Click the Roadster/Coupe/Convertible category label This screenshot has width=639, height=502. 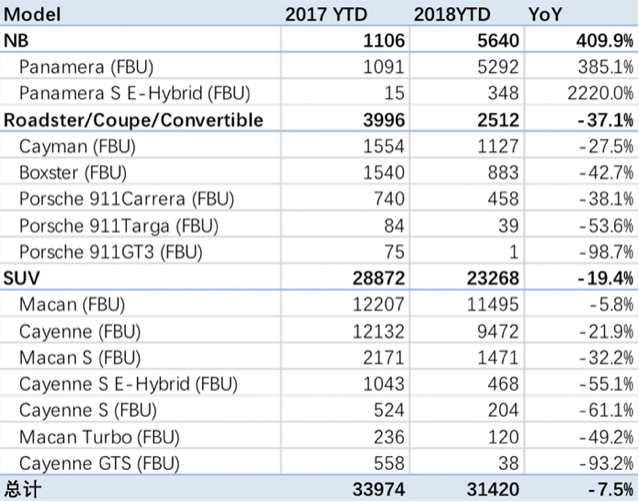point(134,119)
